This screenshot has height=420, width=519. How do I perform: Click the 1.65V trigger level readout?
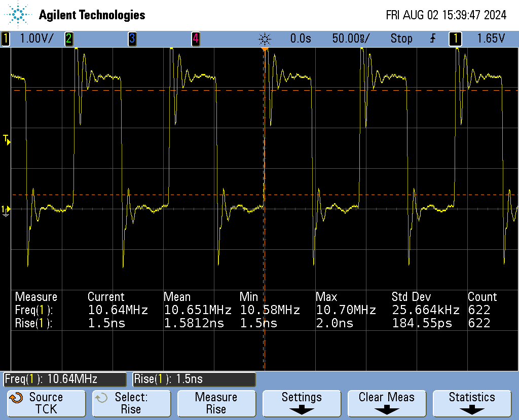[491, 39]
